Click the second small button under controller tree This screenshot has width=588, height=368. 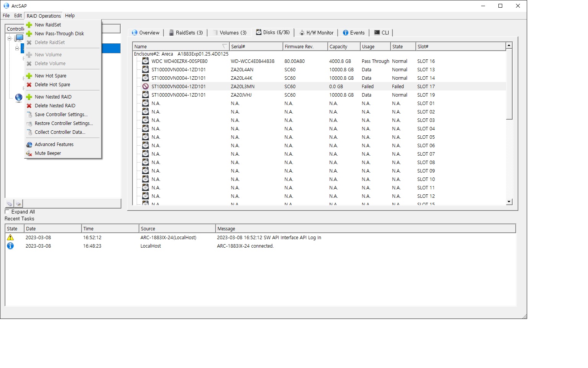(x=19, y=204)
